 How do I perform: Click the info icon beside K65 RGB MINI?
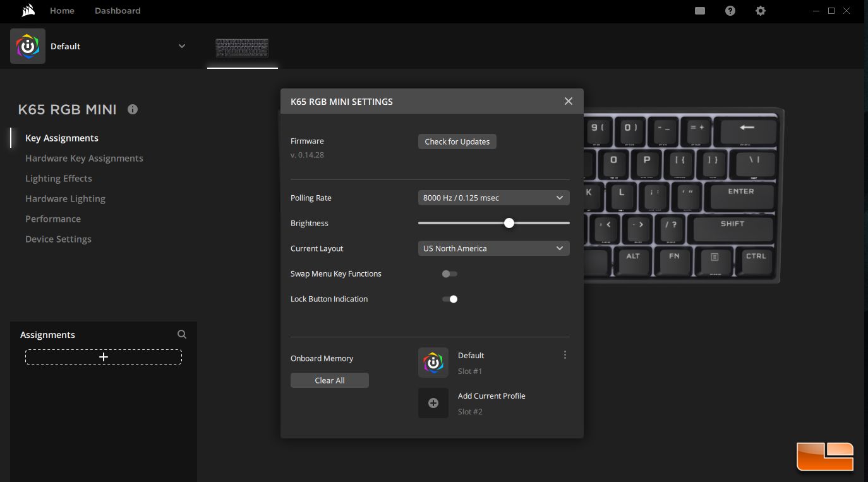133,109
